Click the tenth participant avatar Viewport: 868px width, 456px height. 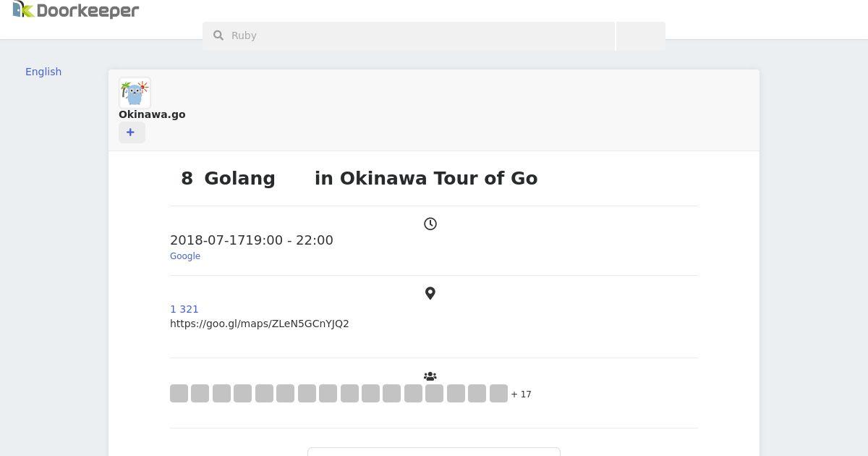tap(370, 394)
